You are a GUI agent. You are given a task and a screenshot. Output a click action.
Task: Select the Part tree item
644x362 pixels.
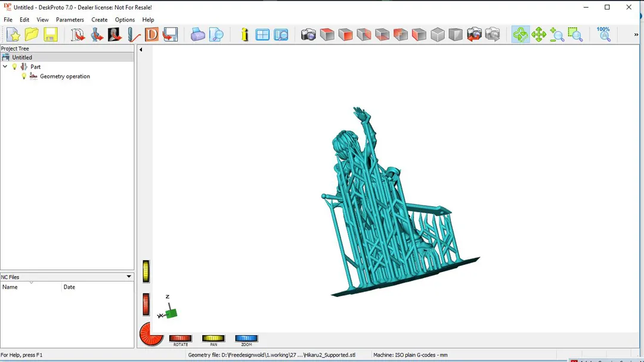point(35,67)
